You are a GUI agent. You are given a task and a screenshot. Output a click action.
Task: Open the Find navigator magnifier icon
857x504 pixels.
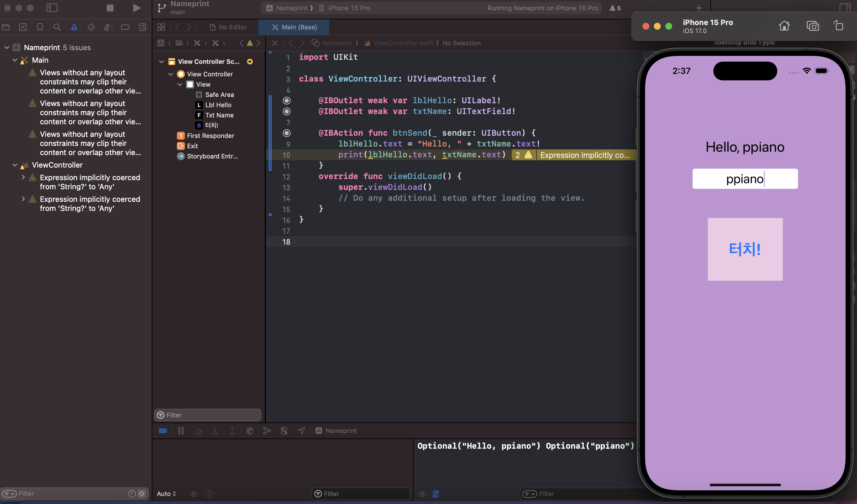click(x=57, y=27)
